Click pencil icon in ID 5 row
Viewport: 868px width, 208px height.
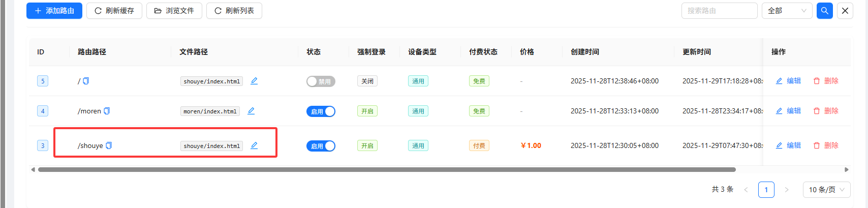[x=254, y=81]
